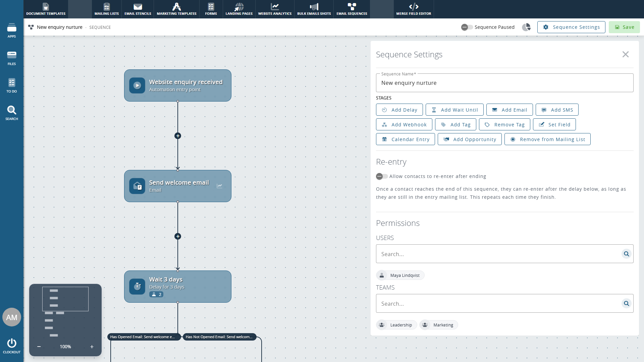Select Has Opened Email branch label
Image resolution: width=644 pixels, height=362 pixels.
point(144,337)
